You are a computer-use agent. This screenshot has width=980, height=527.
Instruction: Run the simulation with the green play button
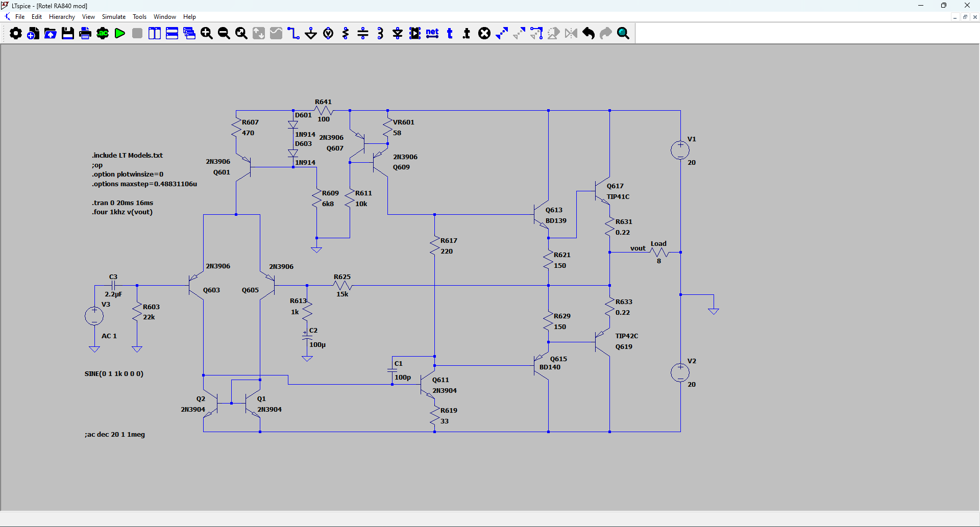tap(120, 34)
